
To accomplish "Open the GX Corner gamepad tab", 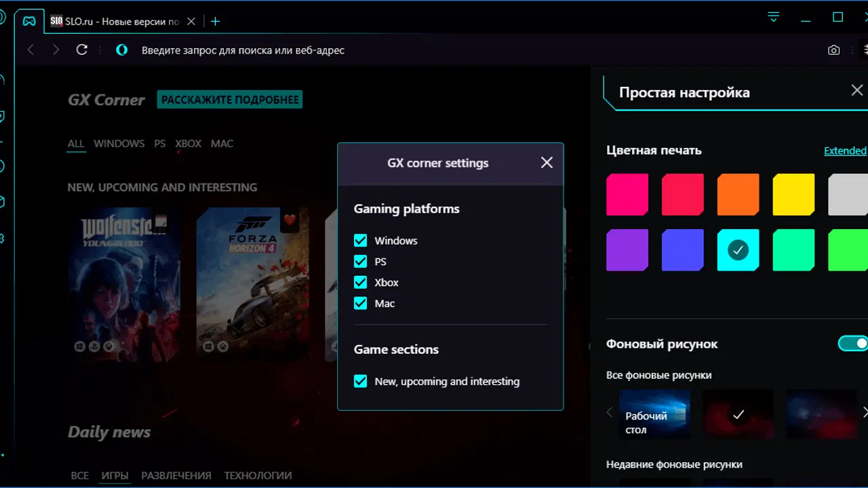I will coord(29,21).
